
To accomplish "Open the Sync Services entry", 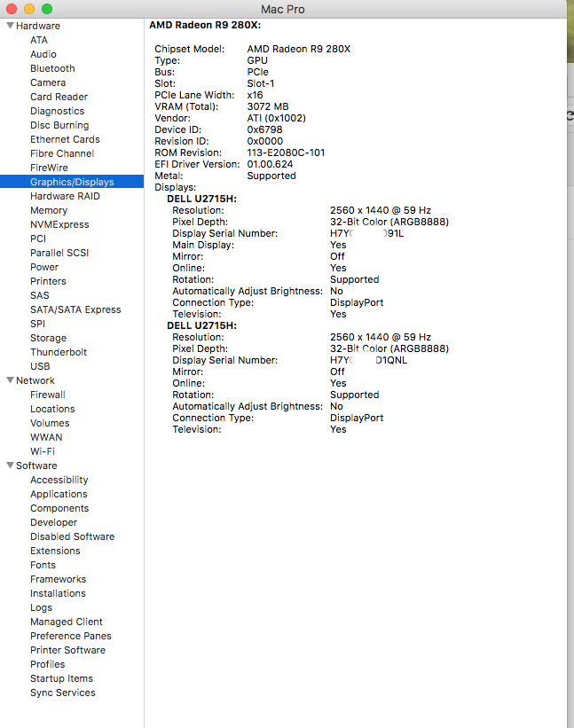I will coord(63,693).
